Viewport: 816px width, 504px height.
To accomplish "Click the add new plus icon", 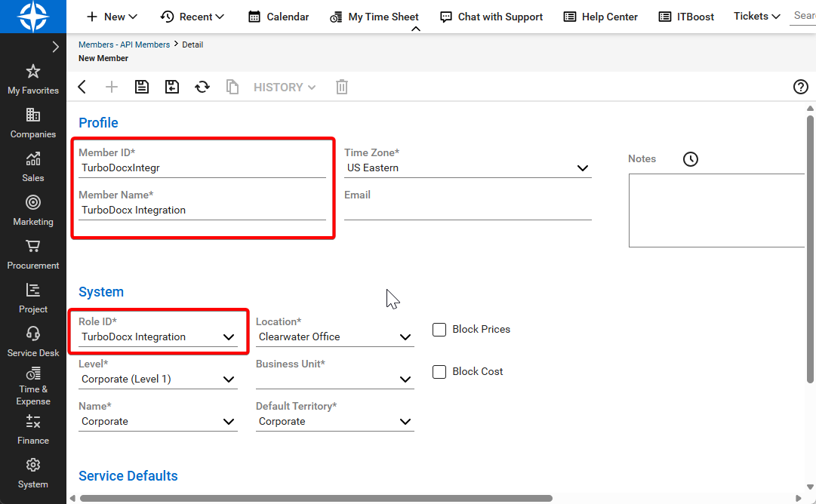I will click(x=112, y=87).
